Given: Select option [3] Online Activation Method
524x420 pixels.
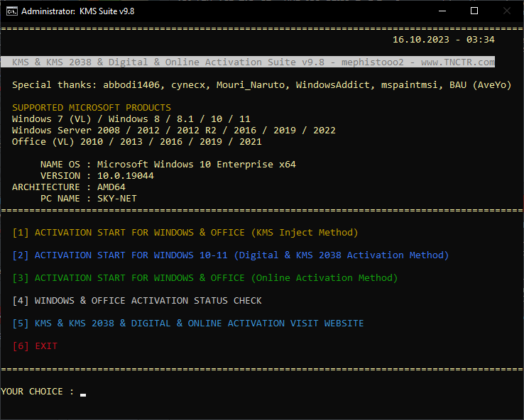Looking at the screenshot, I should click(x=205, y=278).
